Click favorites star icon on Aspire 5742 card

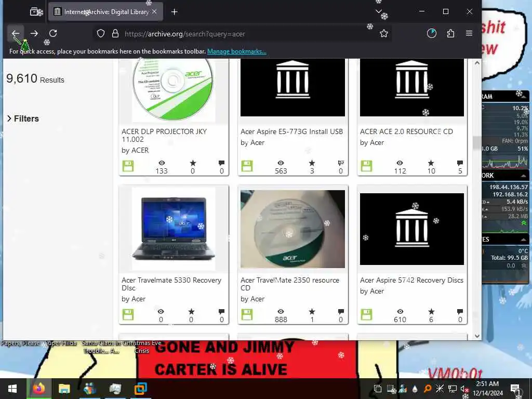[431, 312]
